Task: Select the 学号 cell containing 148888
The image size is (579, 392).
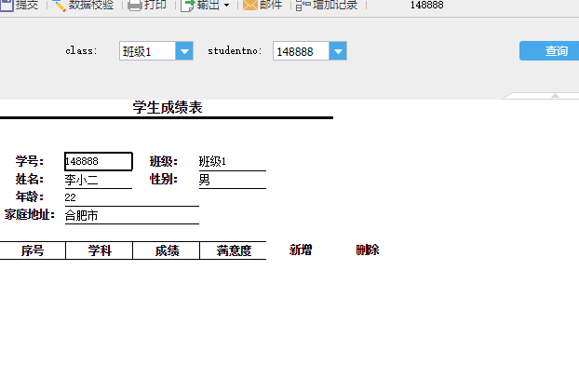Action: pyautogui.click(x=99, y=161)
